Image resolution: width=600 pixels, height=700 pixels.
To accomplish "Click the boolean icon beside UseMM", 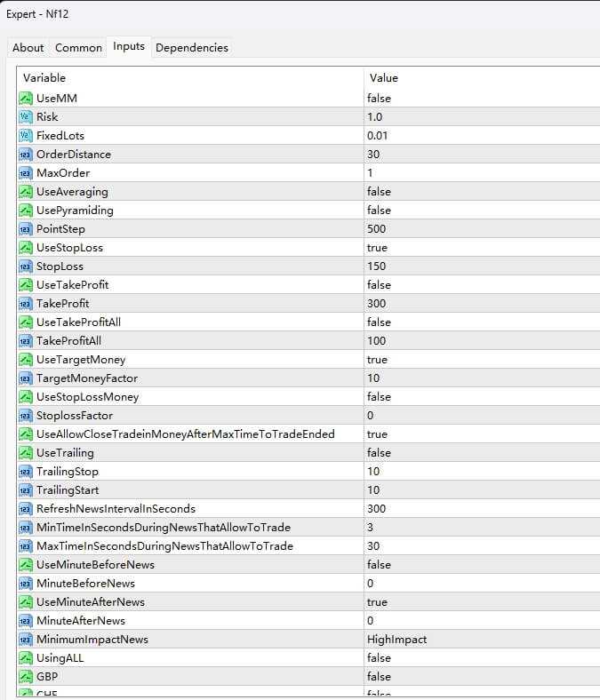I will (x=25, y=98).
